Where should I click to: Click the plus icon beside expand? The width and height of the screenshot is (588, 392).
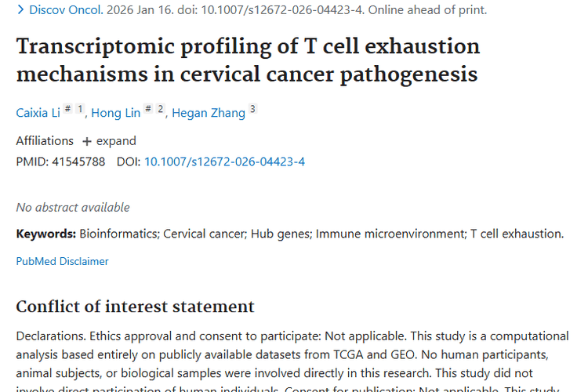point(86,141)
